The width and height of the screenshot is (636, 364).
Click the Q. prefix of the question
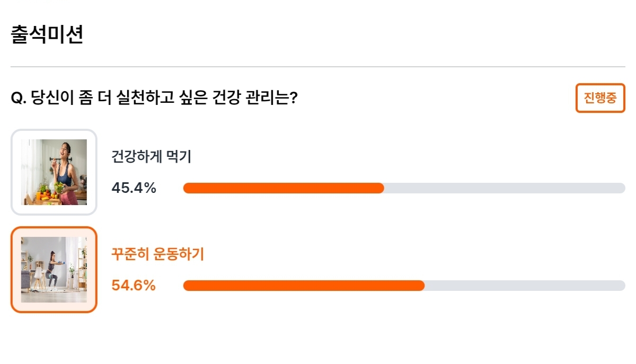(x=19, y=99)
